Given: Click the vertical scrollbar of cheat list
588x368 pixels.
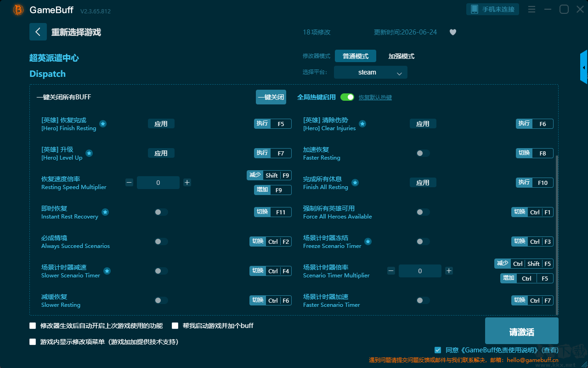Looking at the screenshot, I should pyautogui.click(x=558, y=235).
